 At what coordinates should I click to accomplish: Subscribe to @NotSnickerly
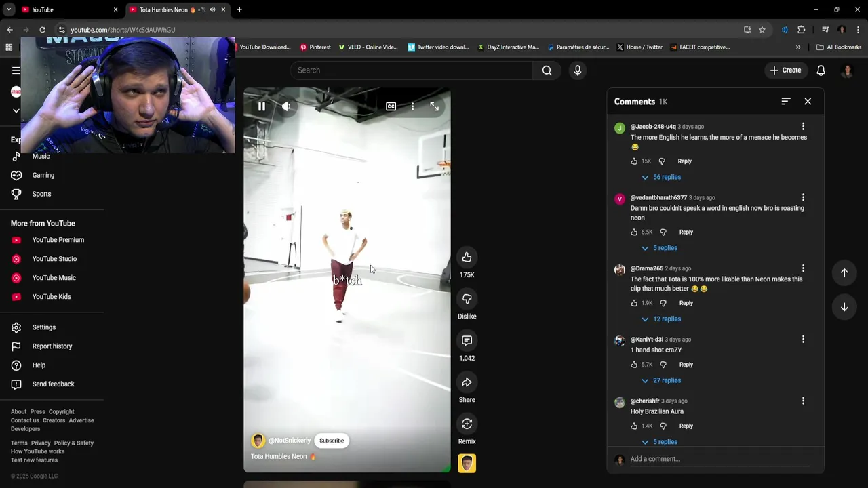tap(332, 441)
